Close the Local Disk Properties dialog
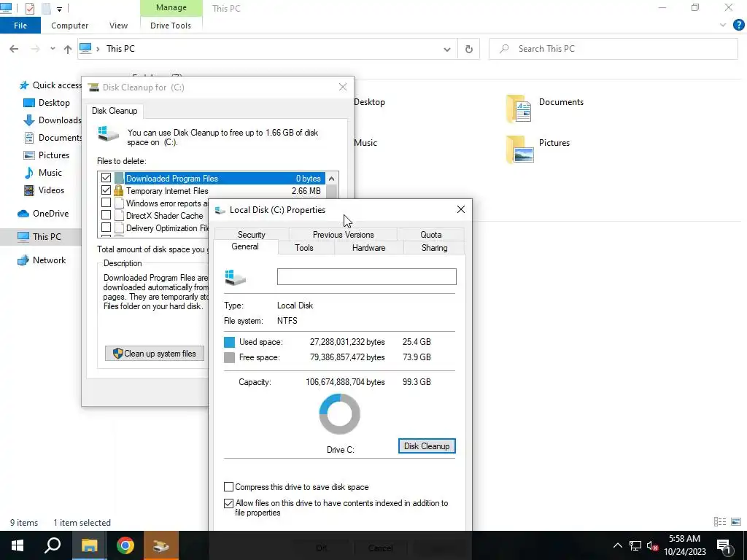Screen dimensions: 747x560 [461, 210]
